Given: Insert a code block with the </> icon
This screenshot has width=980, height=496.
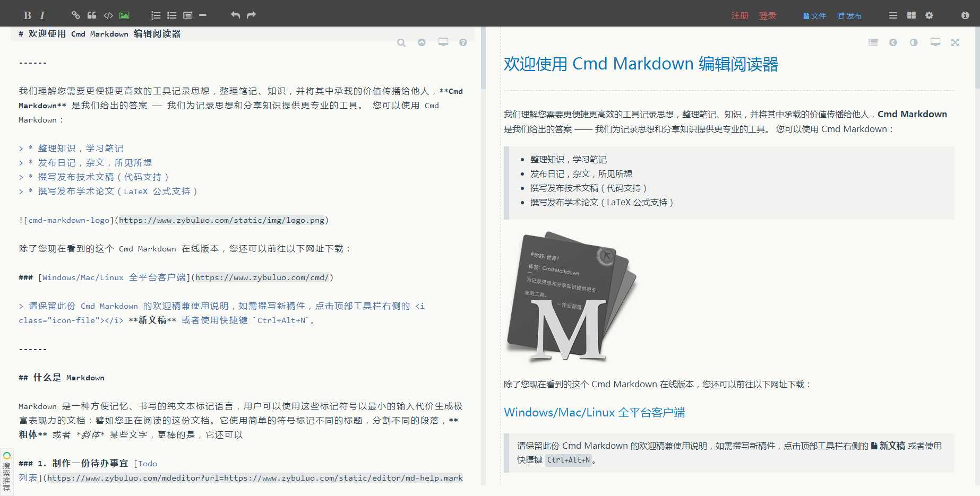Looking at the screenshot, I should pos(108,15).
